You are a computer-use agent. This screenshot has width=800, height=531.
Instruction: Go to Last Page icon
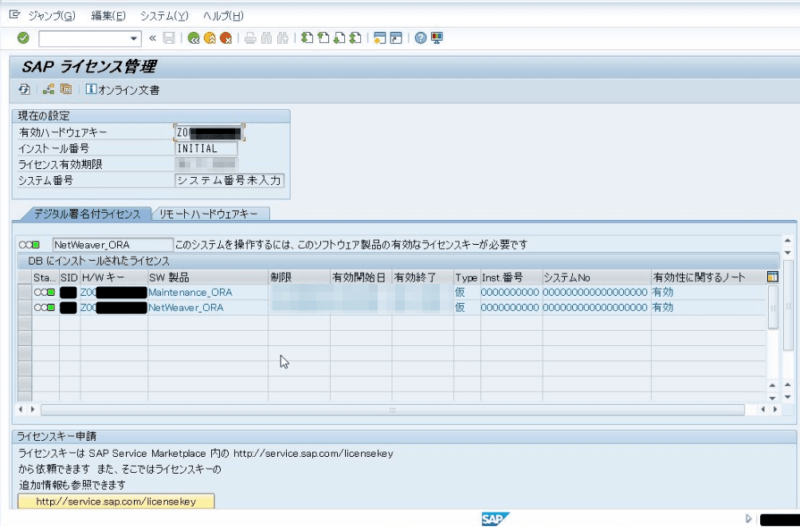(356, 38)
